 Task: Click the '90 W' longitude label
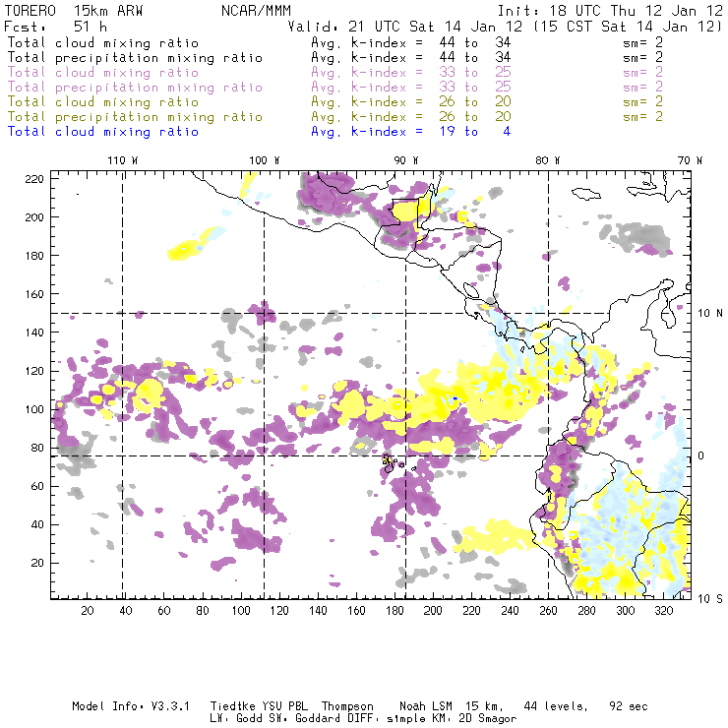coord(406,160)
